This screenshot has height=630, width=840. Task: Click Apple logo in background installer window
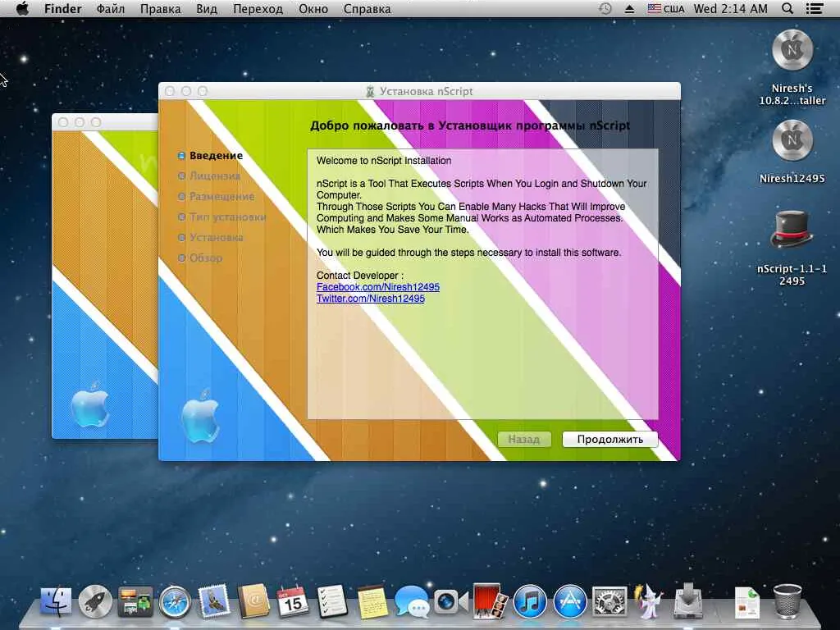[89, 404]
